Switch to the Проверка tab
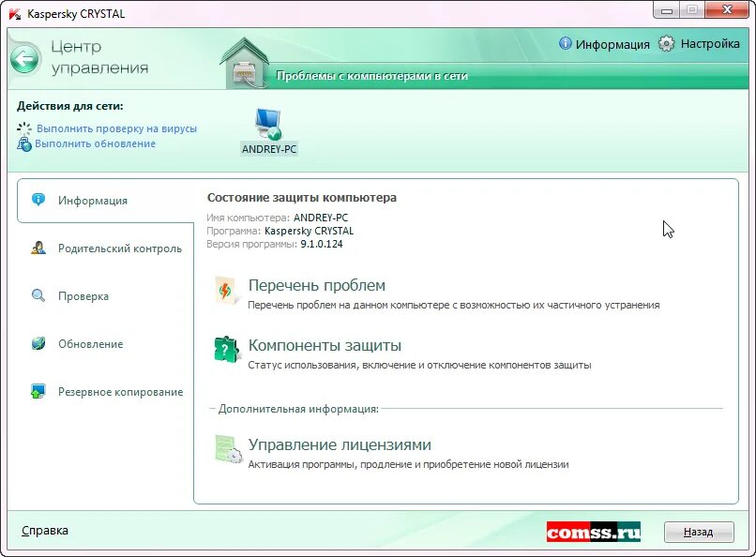The height and width of the screenshot is (557, 756). click(x=83, y=296)
